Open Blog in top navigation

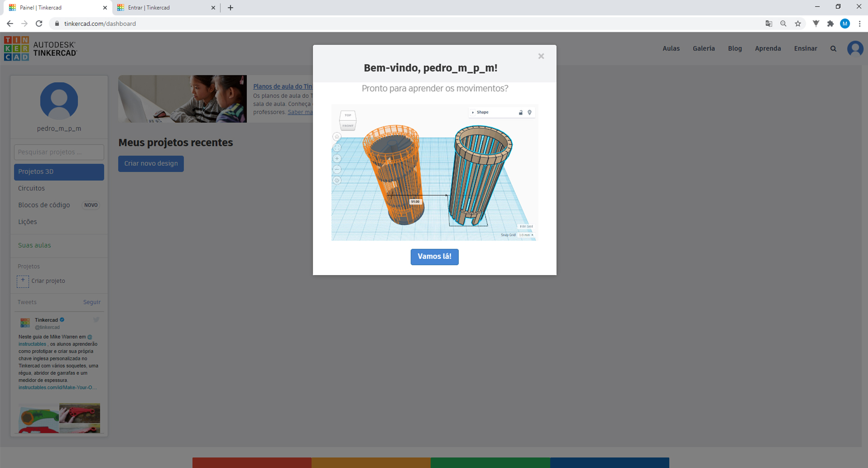pos(735,48)
